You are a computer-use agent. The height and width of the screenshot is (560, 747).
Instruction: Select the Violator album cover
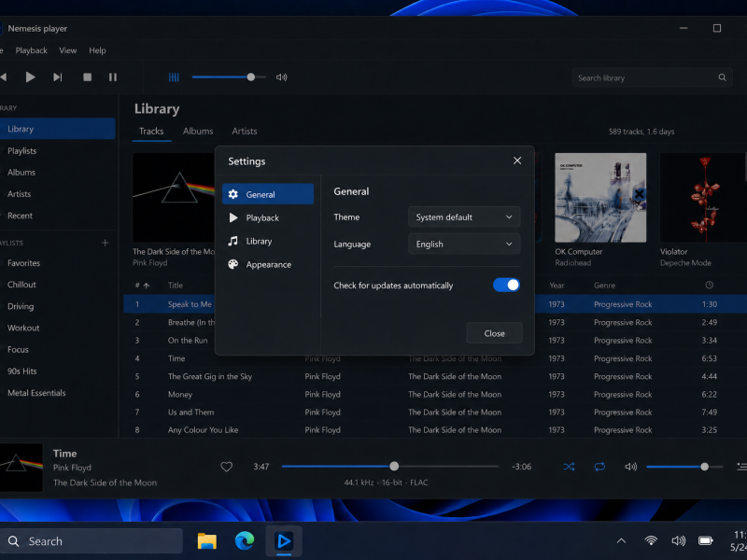[703, 198]
